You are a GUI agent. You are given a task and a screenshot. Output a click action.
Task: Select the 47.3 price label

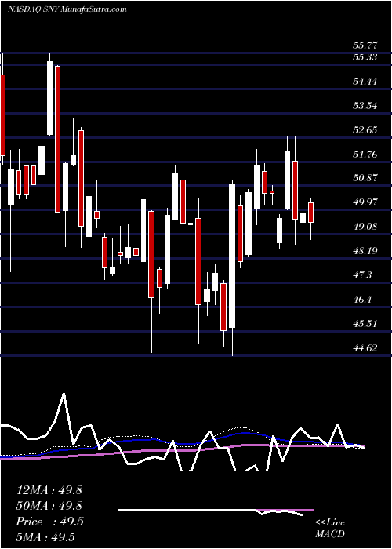[x=362, y=275]
